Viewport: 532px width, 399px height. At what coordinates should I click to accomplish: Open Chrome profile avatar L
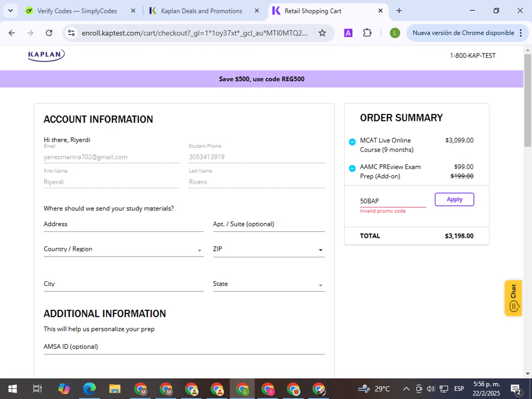coord(394,33)
